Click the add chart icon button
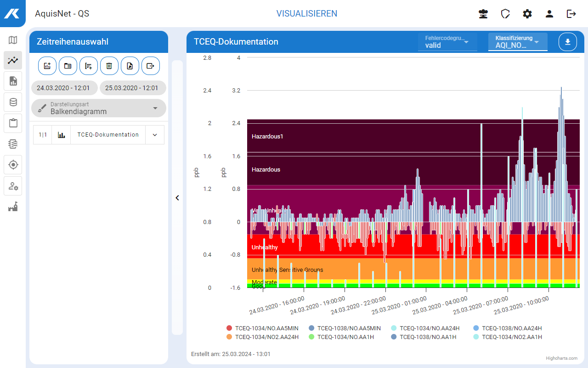This screenshot has width=588, height=368. [x=47, y=66]
